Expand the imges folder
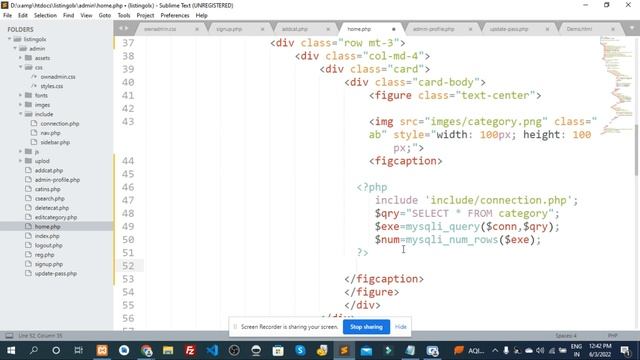The image size is (640, 360). tap(20, 104)
